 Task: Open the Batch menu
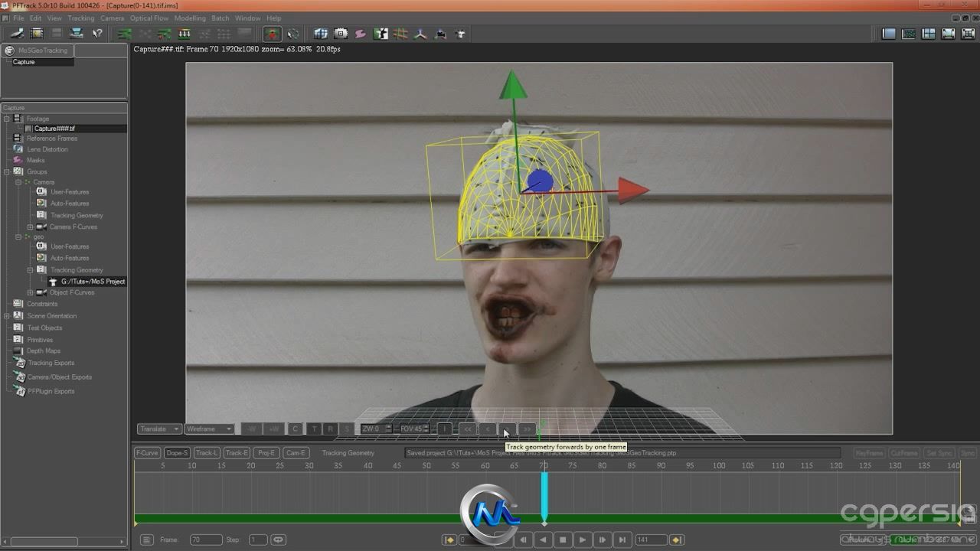220,18
